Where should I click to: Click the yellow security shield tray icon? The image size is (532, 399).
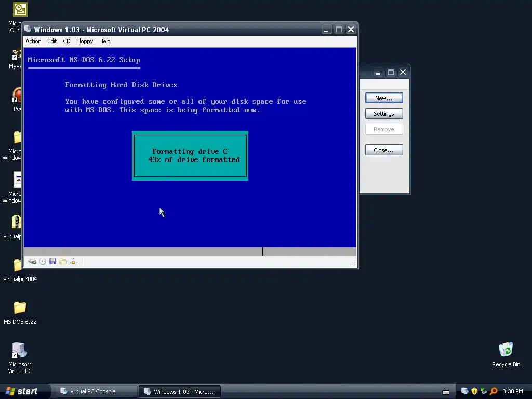tap(474, 391)
